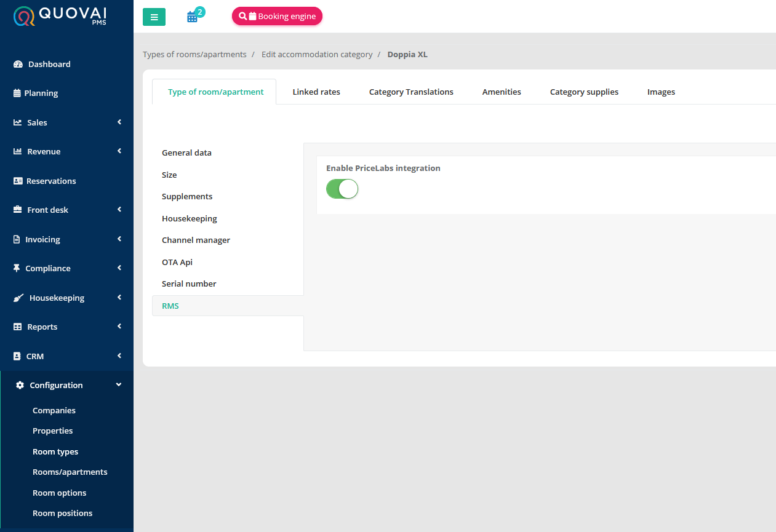776x532 pixels.
Task: Switch to the Images tab
Action: click(x=661, y=92)
